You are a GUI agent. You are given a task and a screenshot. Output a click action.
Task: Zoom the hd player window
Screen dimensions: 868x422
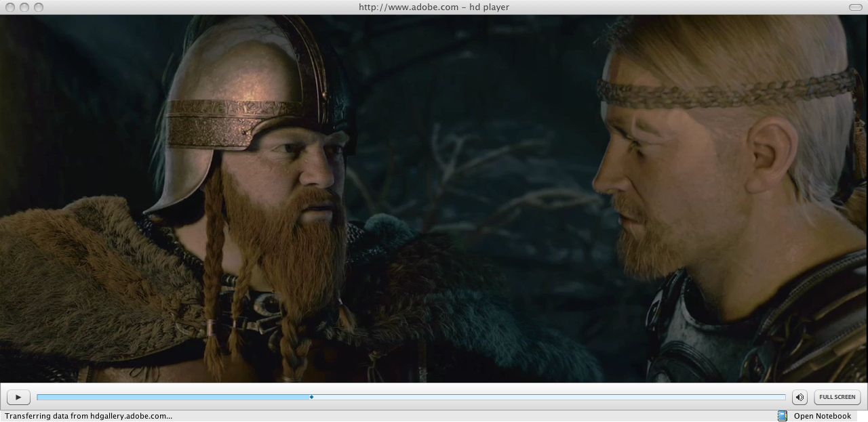[x=38, y=7]
